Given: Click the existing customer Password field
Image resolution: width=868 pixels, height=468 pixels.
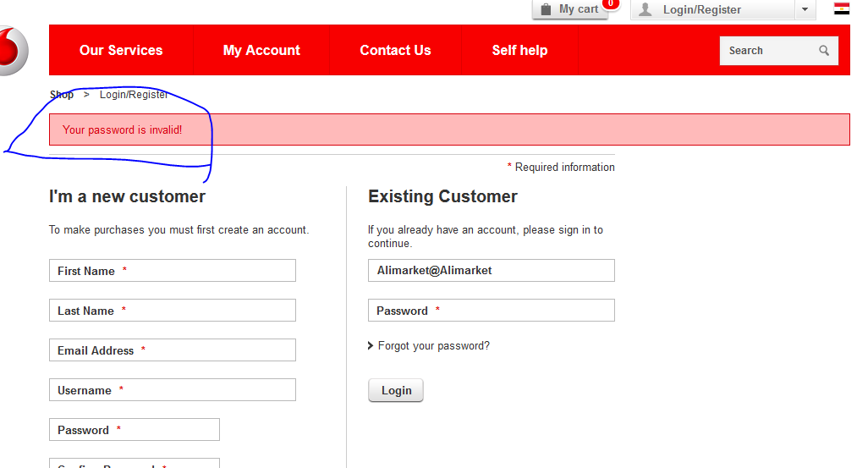Looking at the screenshot, I should 492,311.
